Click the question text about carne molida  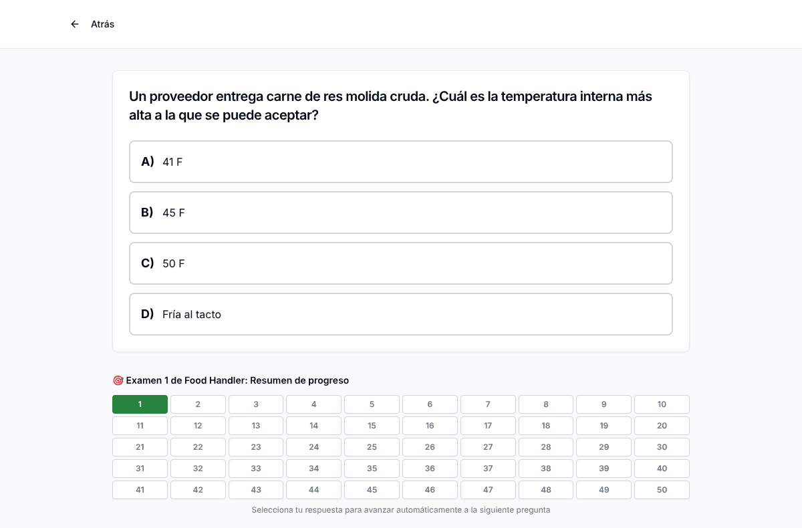coord(391,106)
